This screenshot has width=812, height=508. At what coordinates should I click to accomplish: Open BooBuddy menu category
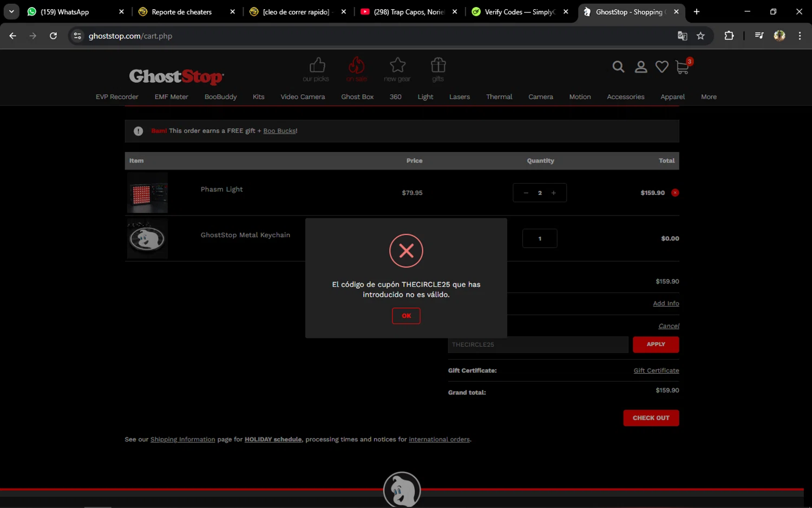pos(220,97)
